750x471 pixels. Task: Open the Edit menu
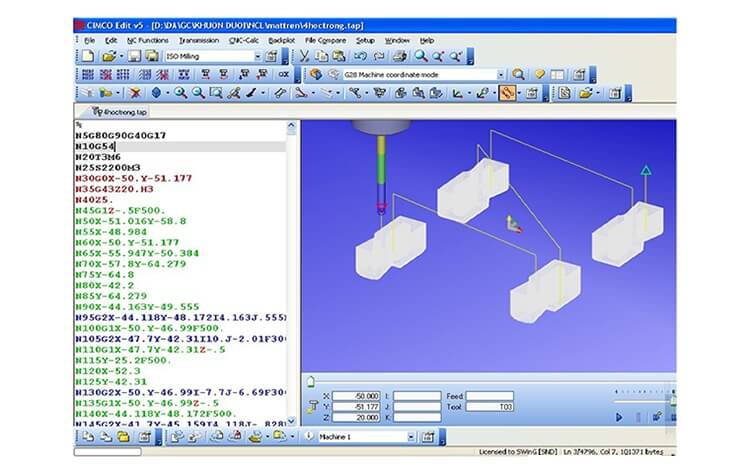pyautogui.click(x=111, y=41)
